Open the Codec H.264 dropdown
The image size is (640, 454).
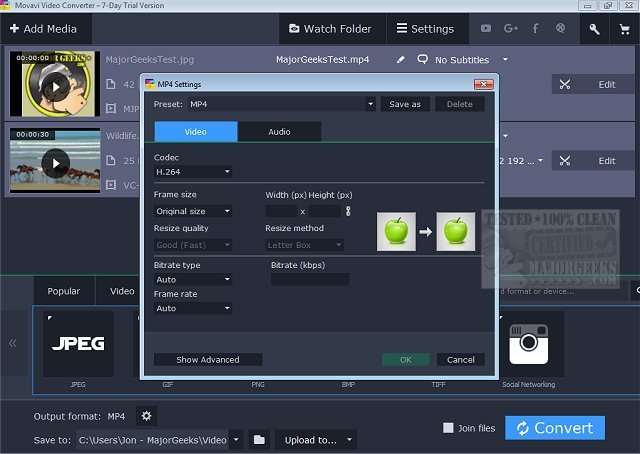point(193,172)
